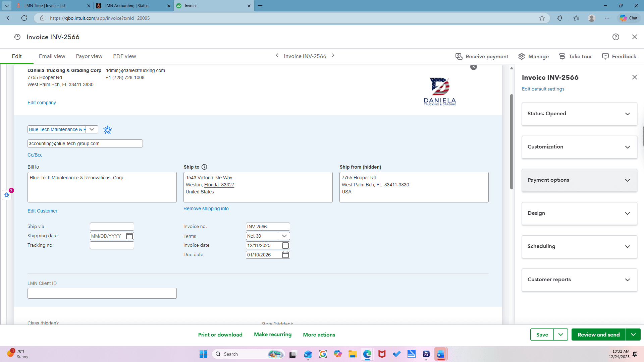Viewport: 644px width, 362px height.
Task: Open Shipping date calendar picker
Action: [129, 236]
